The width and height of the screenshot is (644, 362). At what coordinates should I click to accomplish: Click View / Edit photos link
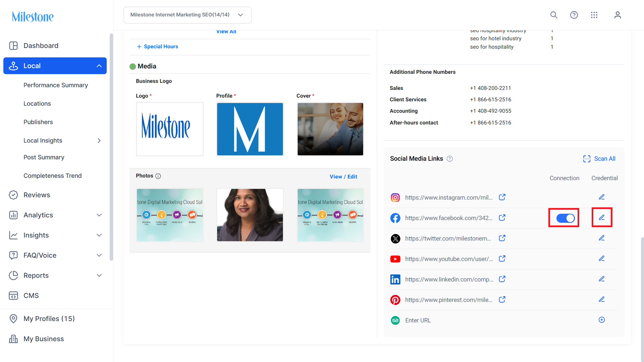tap(343, 177)
